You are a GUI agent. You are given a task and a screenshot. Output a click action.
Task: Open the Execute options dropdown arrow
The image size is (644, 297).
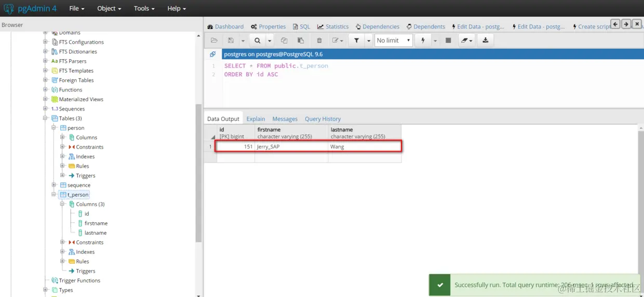[435, 40]
